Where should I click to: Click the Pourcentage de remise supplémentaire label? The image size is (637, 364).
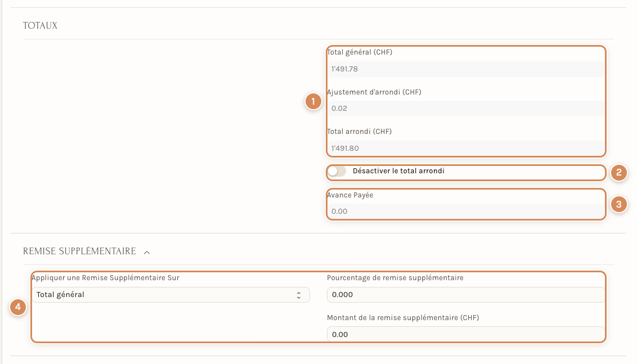click(x=395, y=278)
